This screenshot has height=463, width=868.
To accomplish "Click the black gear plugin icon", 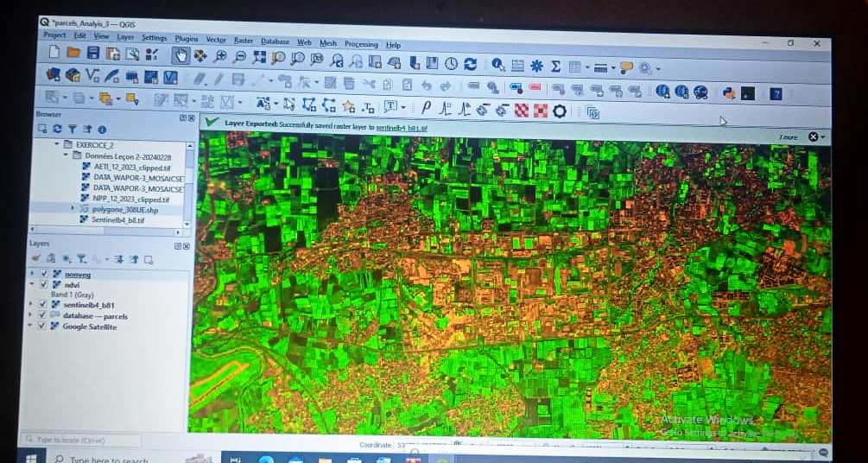I will pyautogui.click(x=559, y=111).
